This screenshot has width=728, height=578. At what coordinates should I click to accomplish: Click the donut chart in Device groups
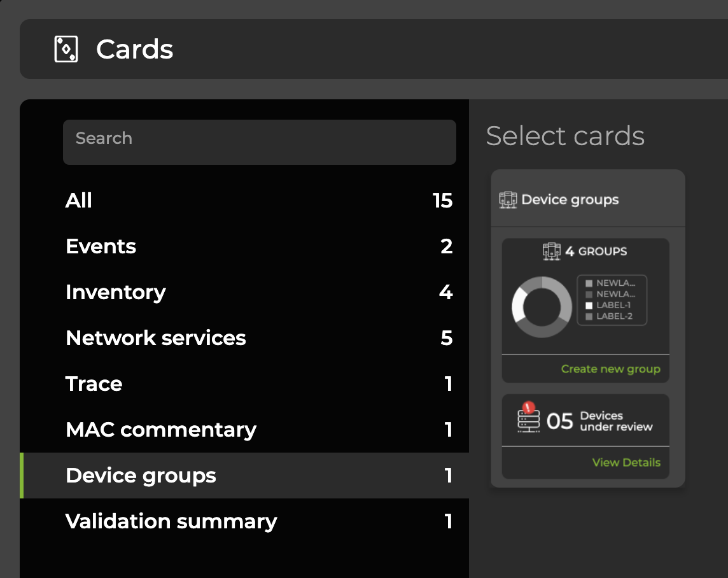click(x=542, y=307)
